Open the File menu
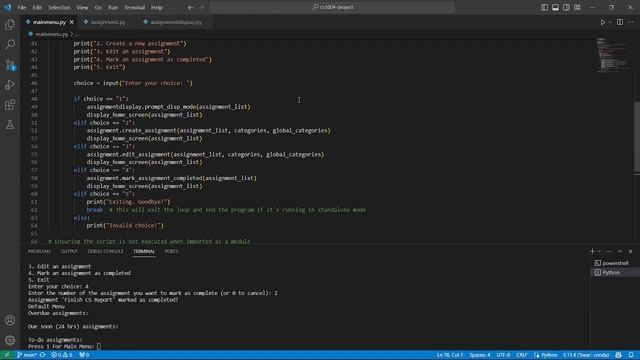This screenshot has width=640, height=360. point(22,7)
